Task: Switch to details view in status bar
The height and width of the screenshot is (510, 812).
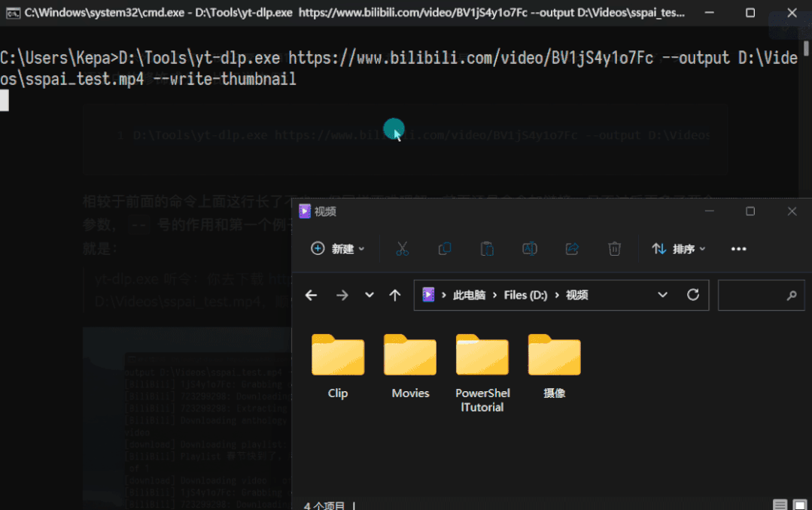Action: 780,504
